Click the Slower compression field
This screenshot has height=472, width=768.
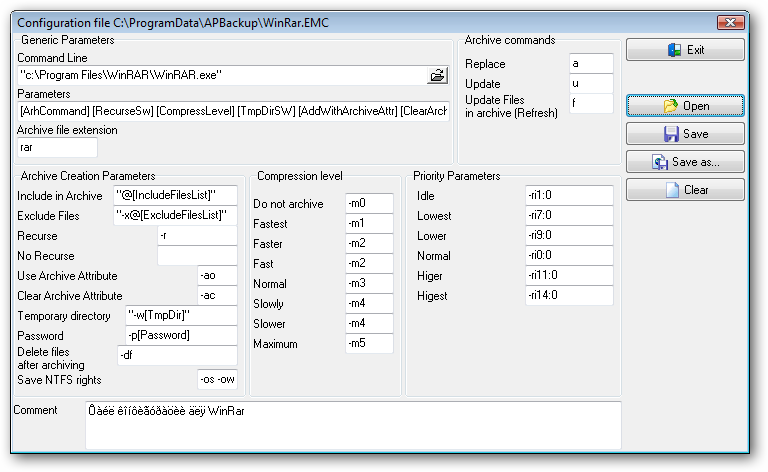(x=369, y=324)
